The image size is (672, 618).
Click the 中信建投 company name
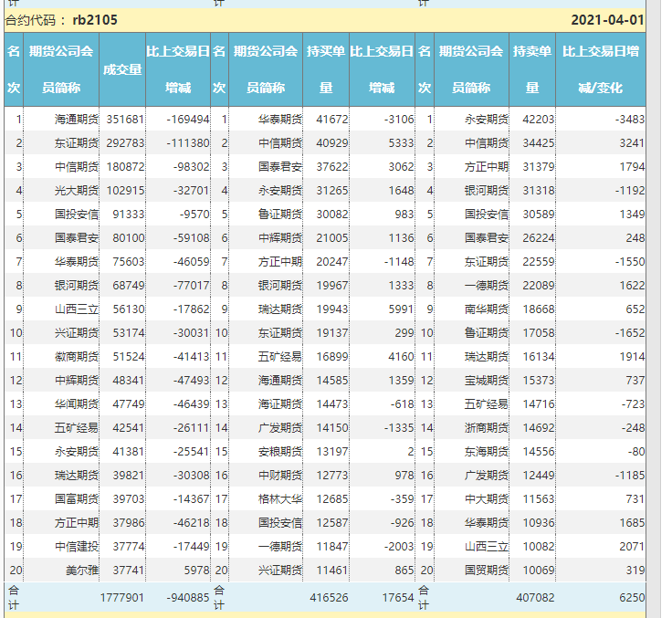tap(76, 546)
